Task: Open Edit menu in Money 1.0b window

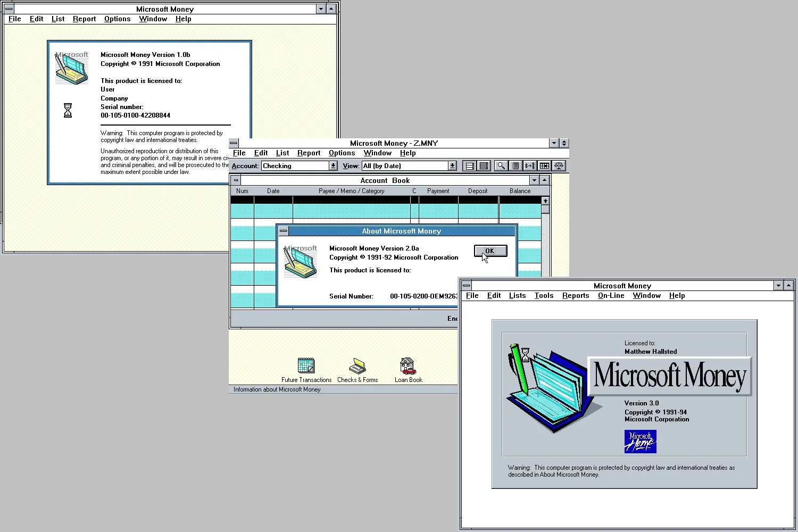Action: 37,19
